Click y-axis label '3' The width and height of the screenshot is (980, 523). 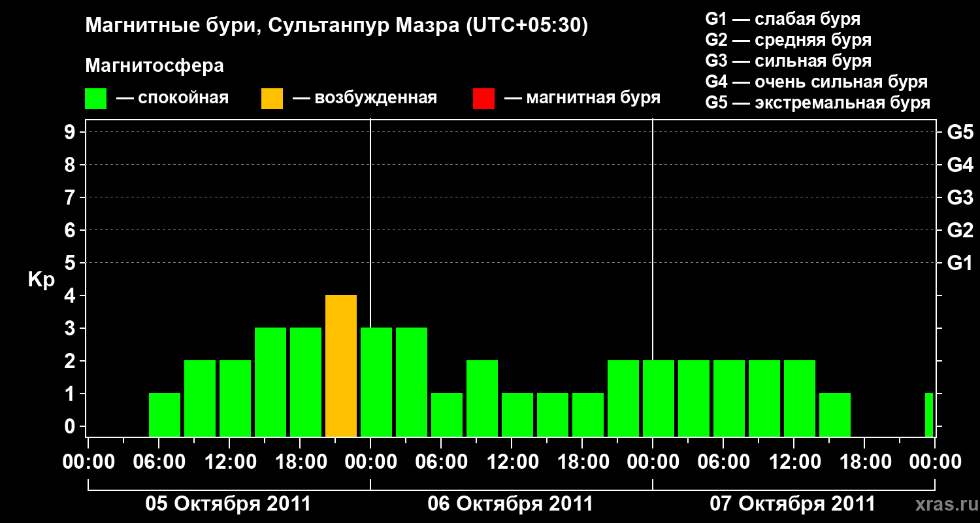[71, 328]
